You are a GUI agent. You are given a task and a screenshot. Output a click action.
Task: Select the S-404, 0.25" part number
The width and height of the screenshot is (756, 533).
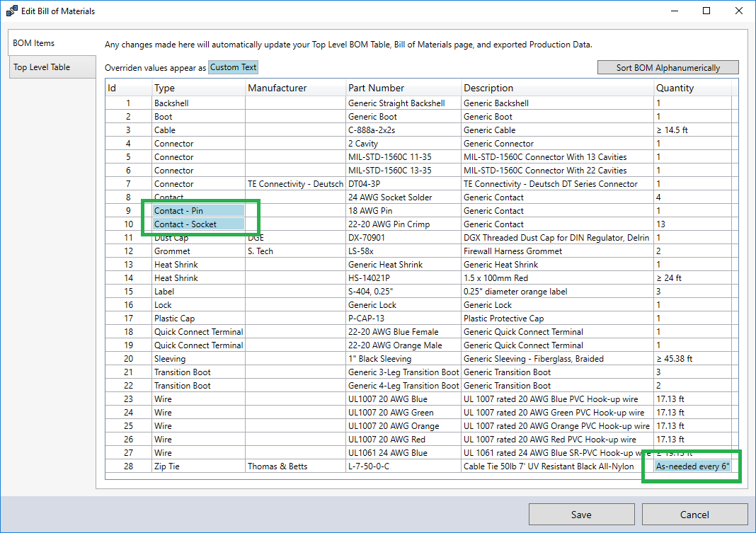(403, 292)
